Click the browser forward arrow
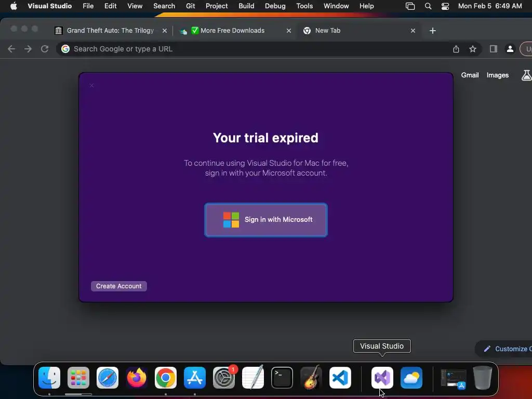Image resolution: width=532 pixels, height=399 pixels. [28, 49]
